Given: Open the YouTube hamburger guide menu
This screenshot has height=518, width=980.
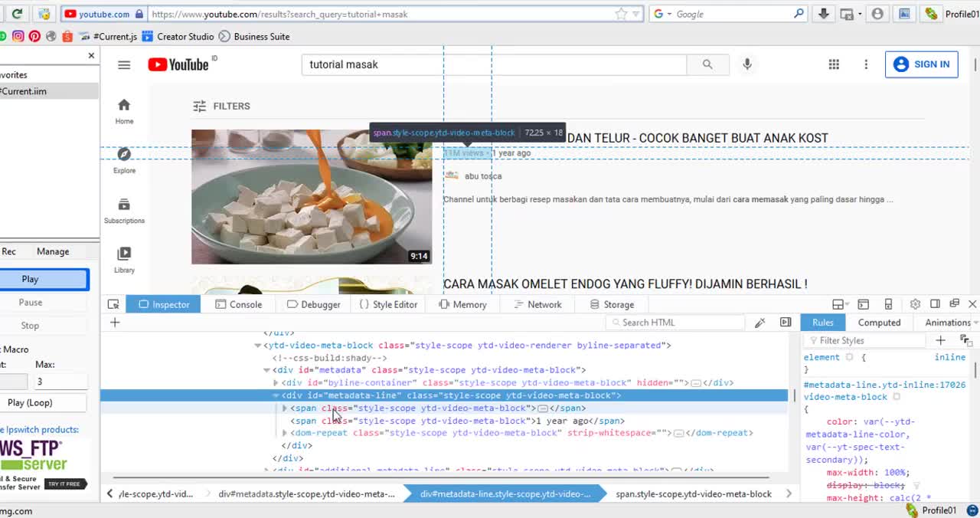Looking at the screenshot, I should tap(124, 64).
